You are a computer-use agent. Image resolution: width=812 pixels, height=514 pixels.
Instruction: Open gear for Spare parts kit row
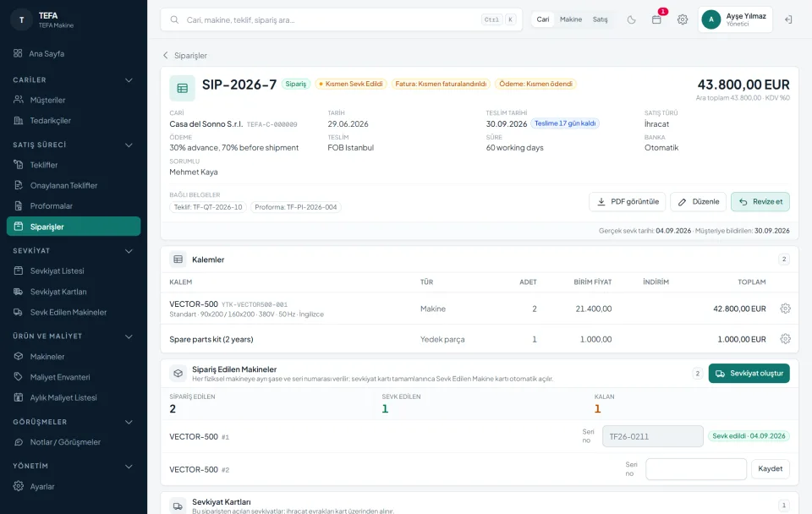[x=785, y=339]
